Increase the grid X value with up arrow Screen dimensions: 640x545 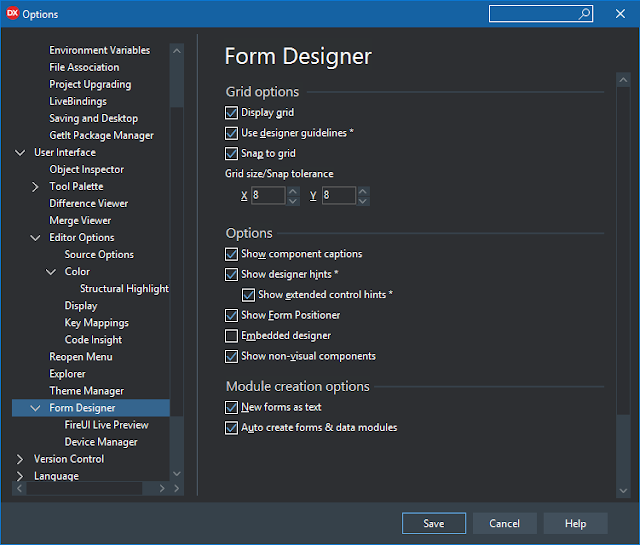pyautogui.click(x=293, y=191)
